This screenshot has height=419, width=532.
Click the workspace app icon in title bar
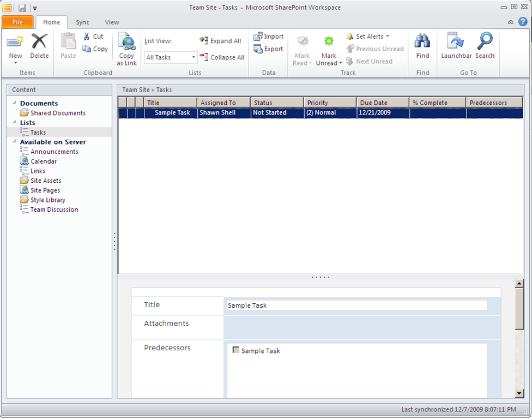[x=7, y=8]
